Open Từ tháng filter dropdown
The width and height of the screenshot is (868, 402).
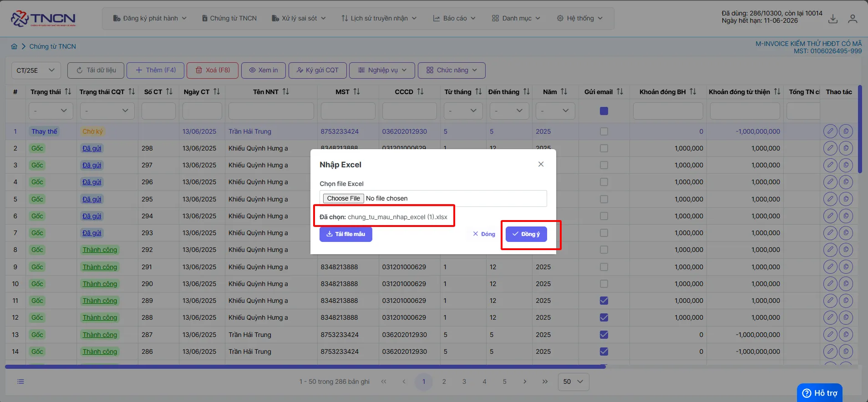pos(463,111)
